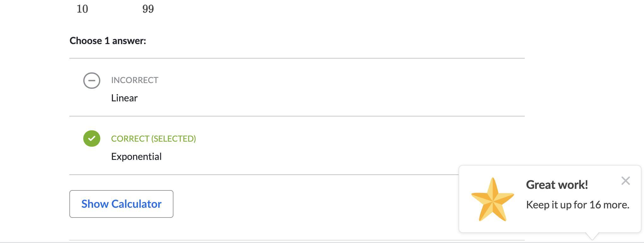This screenshot has width=644, height=243.
Task: Select the Linear answer radio circle
Action: pos(92,80)
